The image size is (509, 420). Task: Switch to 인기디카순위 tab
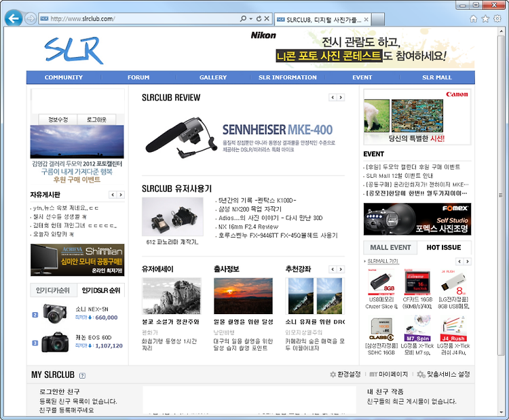[x=53, y=290]
